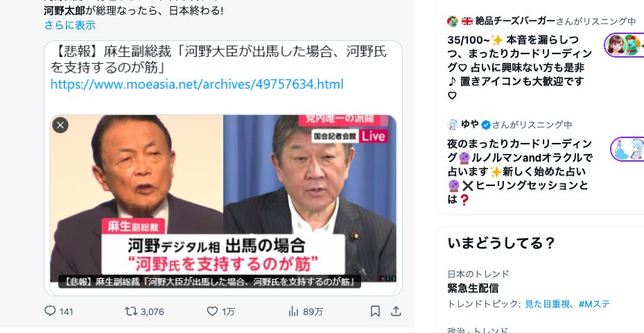Open the #Mステ trend hashtag
The height and width of the screenshot is (333, 644).
pyautogui.click(x=594, y=305)
